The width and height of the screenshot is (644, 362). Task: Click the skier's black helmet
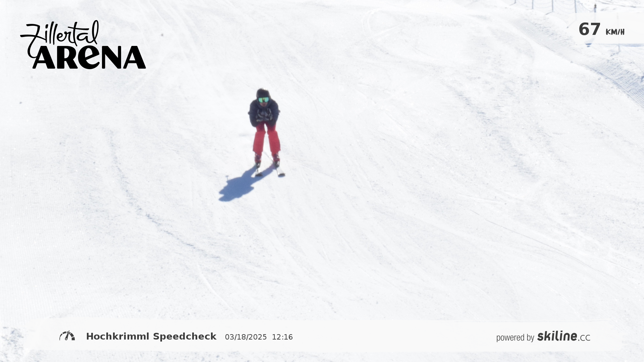click(263, 93)
